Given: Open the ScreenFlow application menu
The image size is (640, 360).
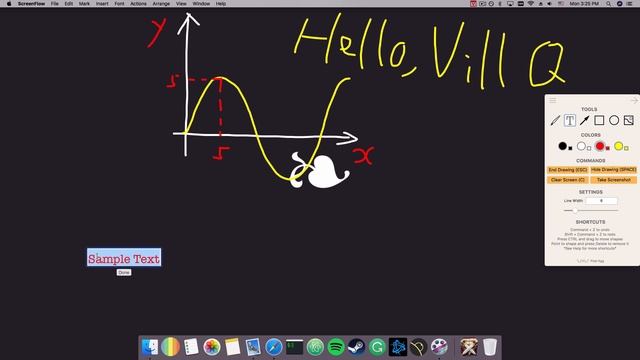Looking at the screenshot, I should tap(31, 4).
